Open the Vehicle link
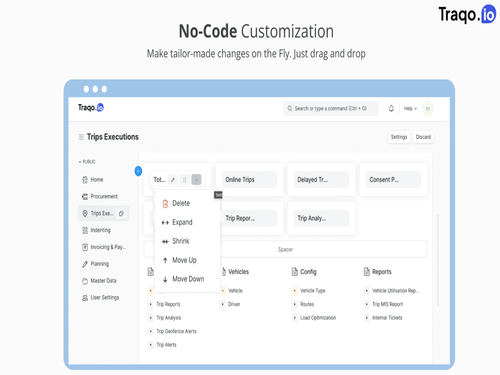Viewport: 500px width, 375px height. pos(235,291)
